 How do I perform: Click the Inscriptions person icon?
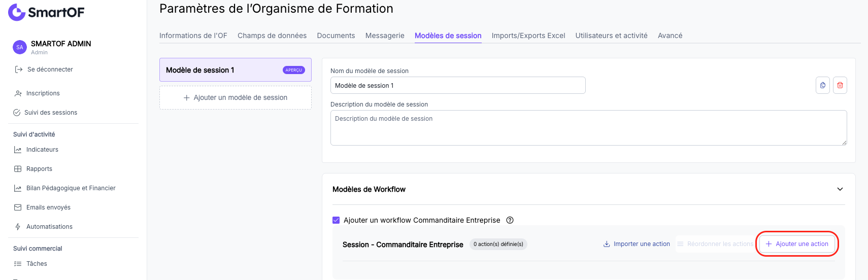click(x=18, y=93)
